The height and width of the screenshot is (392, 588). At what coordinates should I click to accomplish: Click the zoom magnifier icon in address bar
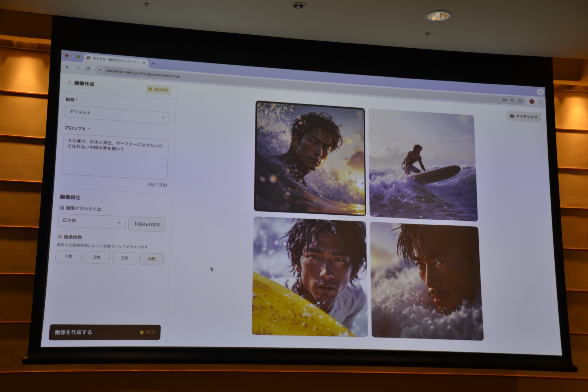[x=512, y=100]
